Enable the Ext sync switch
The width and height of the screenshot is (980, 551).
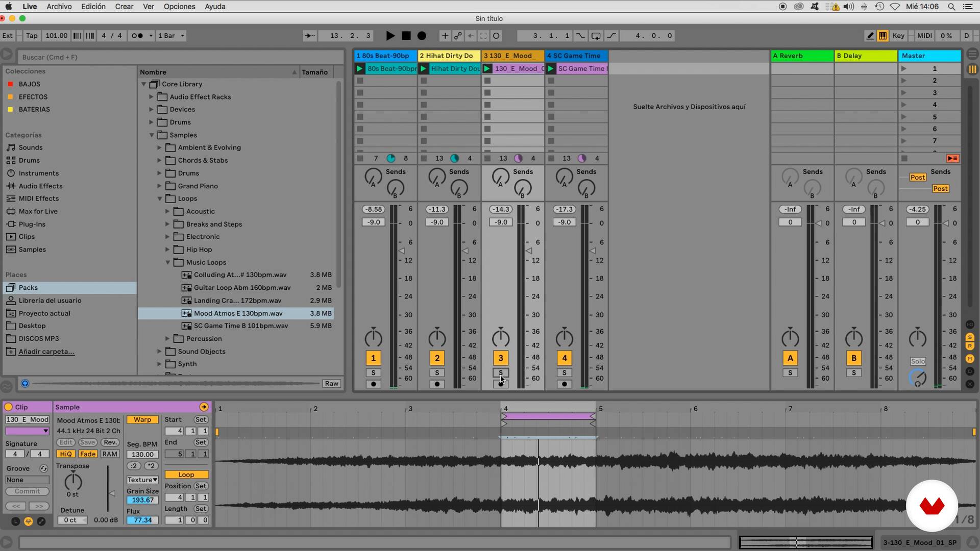click(8, 36)
